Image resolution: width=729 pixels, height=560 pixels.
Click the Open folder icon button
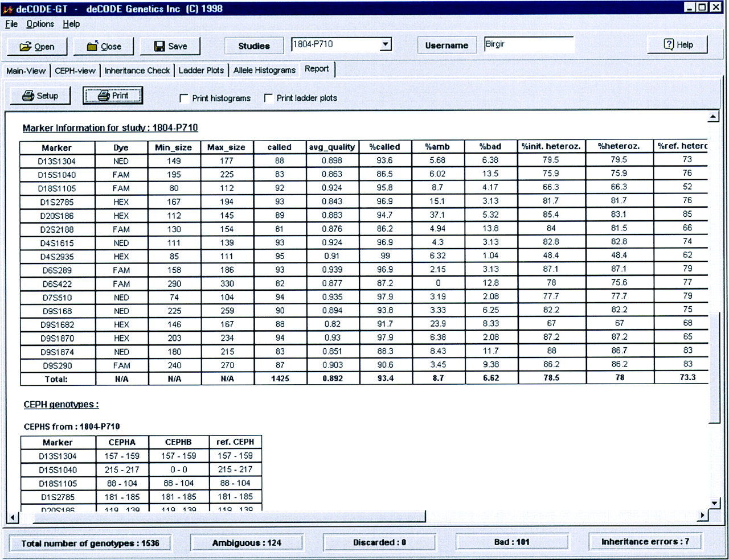(x=37, y=47)
